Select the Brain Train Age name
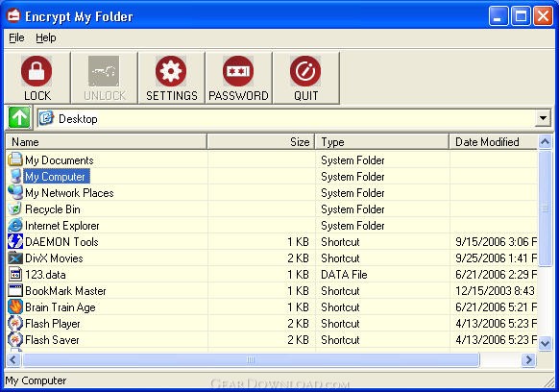559x392 pixels. coord(61,307)
